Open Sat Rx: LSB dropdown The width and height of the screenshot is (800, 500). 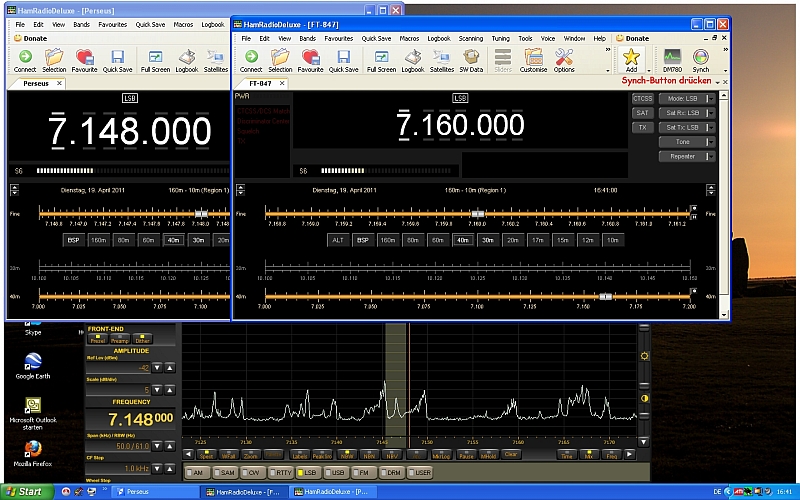click(687, 113)
